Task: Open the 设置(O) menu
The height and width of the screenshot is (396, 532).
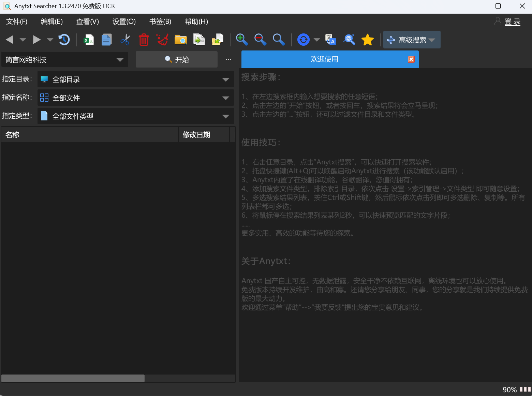Action: [124, 21]
